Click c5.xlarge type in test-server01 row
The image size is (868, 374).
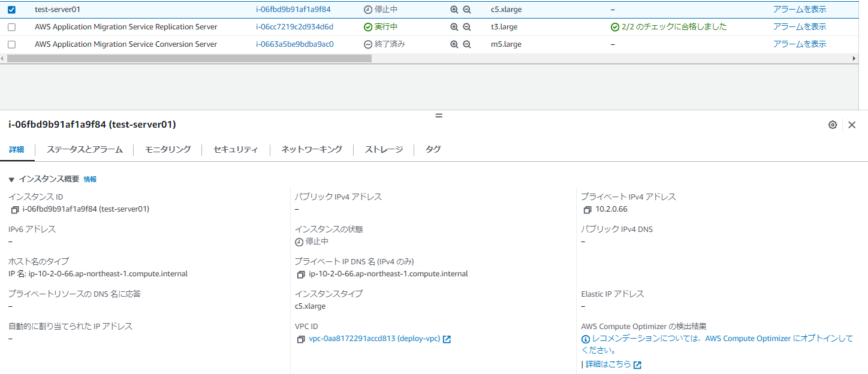(507, 10)
